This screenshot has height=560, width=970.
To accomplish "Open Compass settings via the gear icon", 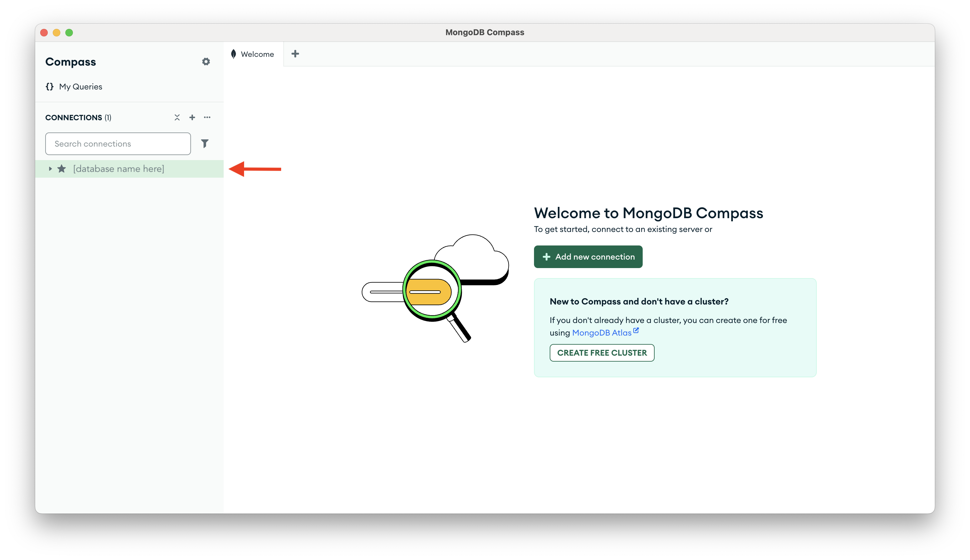I will pos(206,62).
